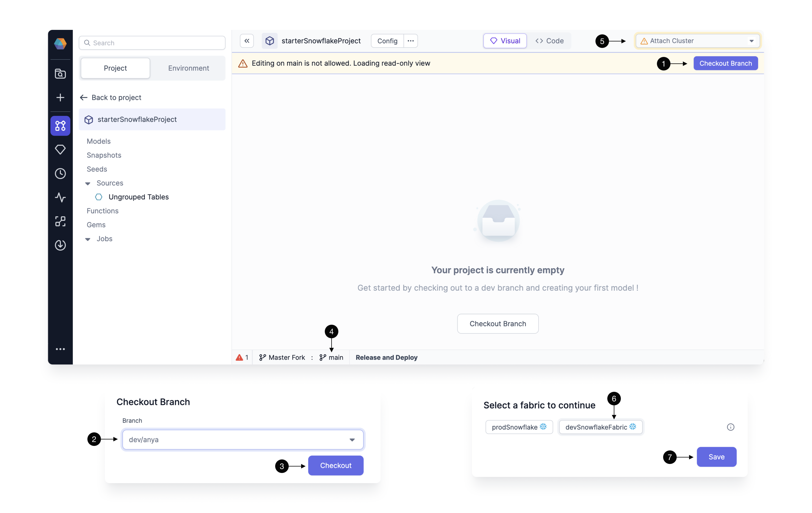Click the project cube icon in header
812x513 pixels.
(x=270, y=41)
